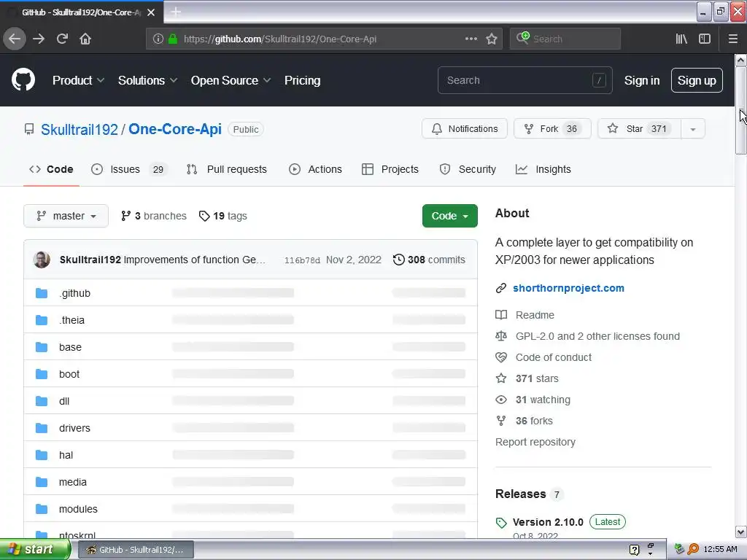The width and height of the screenshot is (747, 560).
Task: Open the Pricing page
Action: click(x=302, y=80)
